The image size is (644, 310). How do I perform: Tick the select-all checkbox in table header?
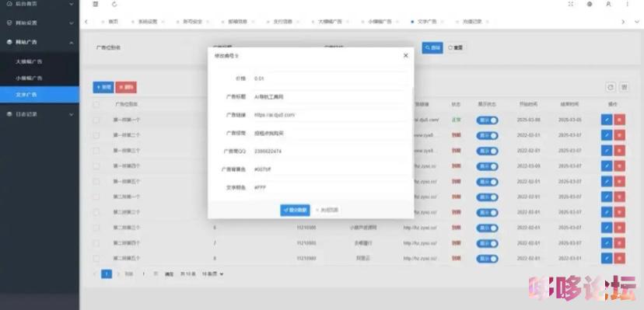(x=96, y=105)
